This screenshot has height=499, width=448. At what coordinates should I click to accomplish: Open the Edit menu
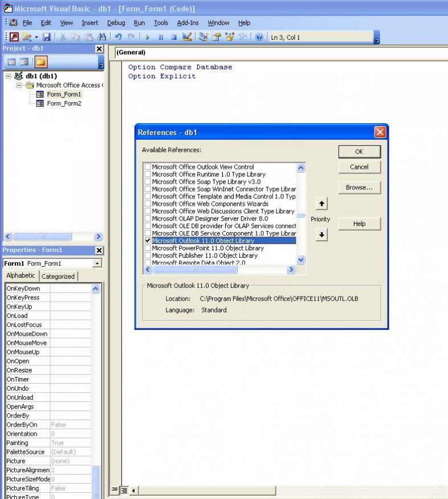(x=46, y=23)
